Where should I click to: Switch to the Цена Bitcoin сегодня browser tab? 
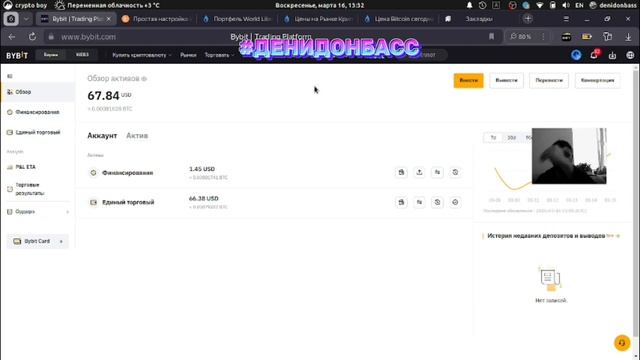click(x=400, y=19)
